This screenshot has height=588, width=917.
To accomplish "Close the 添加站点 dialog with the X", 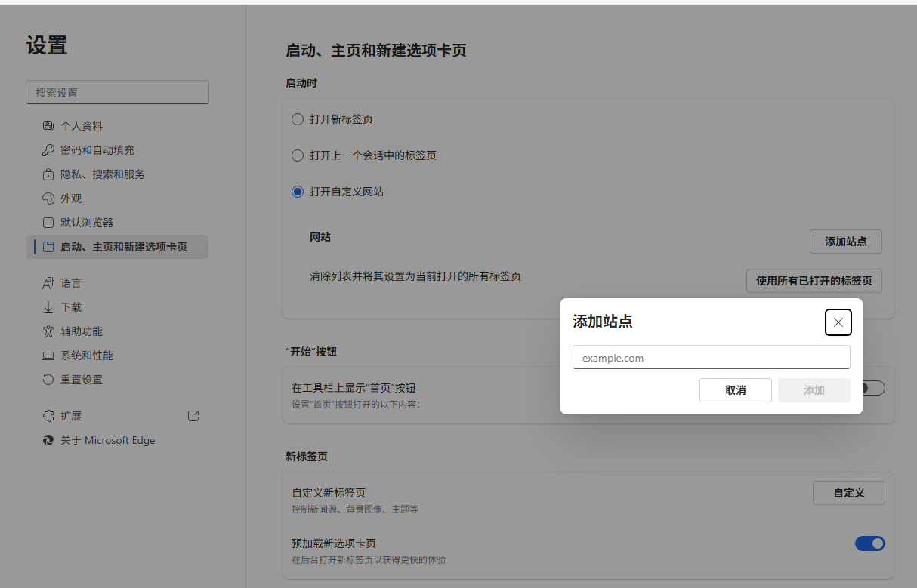I will point(838,322).
